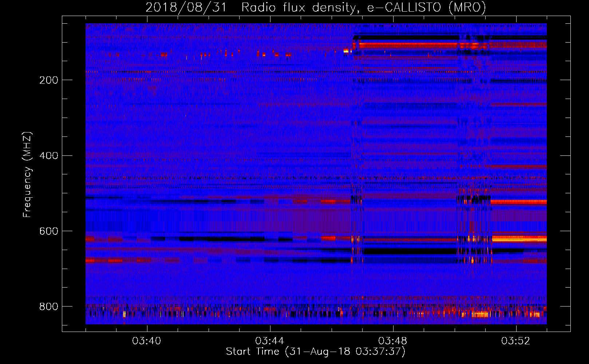Click the 03:52 time tick label
The width and height of the screenshot is (589, 364).
point(516,341)
